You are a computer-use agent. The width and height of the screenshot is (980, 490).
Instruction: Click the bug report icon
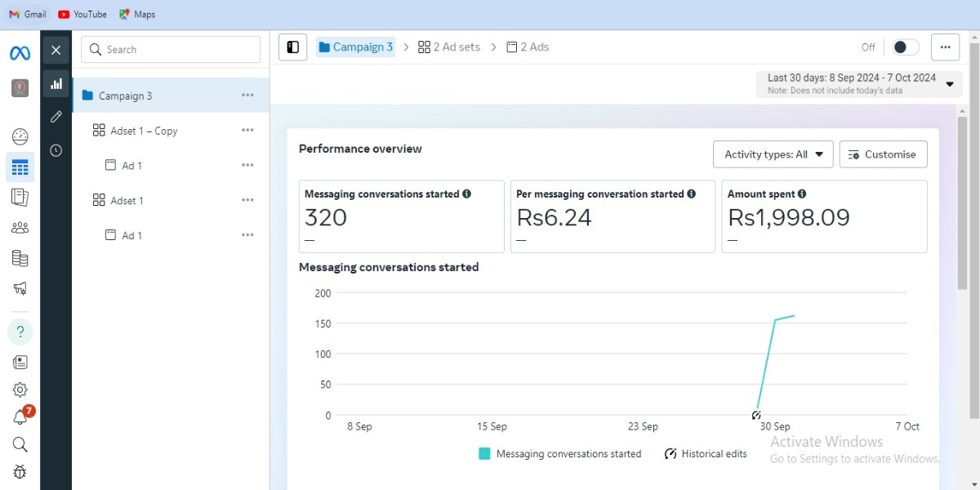(20, 471)
